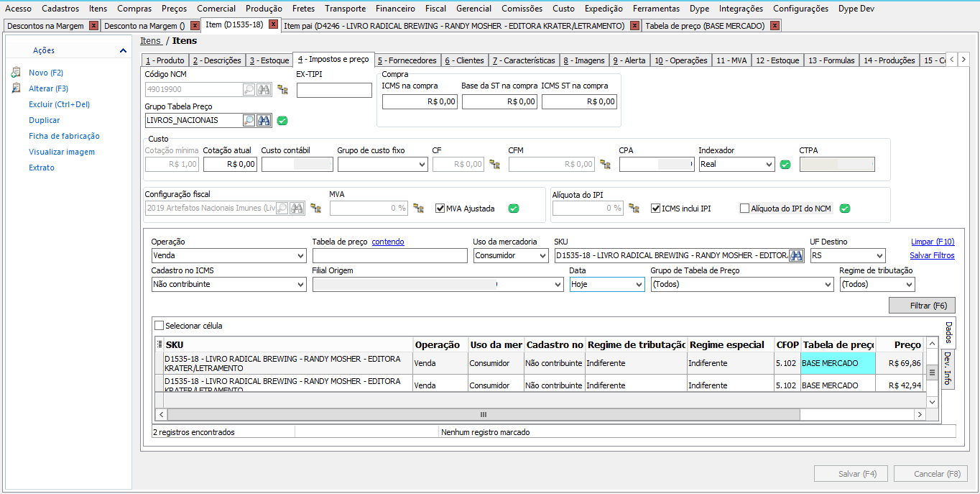This screenshot has width=980, height=494.
Task: Click hierarchy icon next to CF field
Action: [x=494, y=164]
